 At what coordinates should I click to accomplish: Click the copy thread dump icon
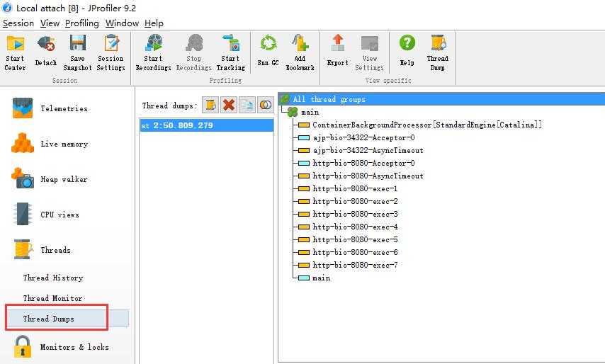[x=247, y=105]
